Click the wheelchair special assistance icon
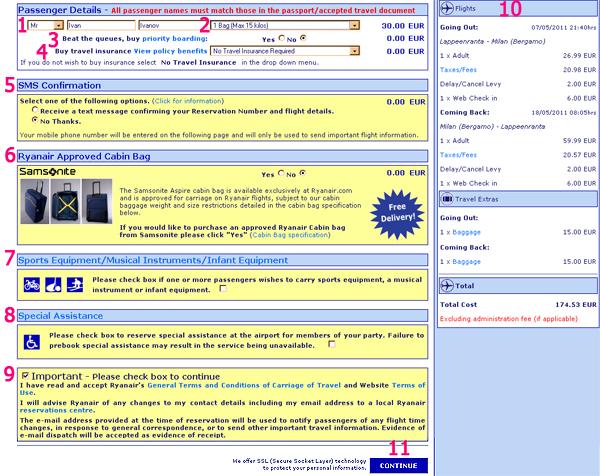This screenshot has width=600, height=476. [x=32, y=342]
